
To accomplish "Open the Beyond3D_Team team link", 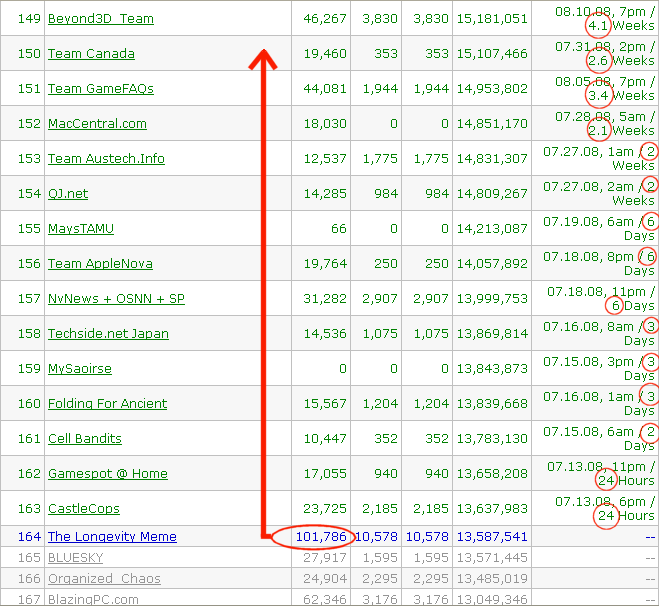I will coord(101,19).
